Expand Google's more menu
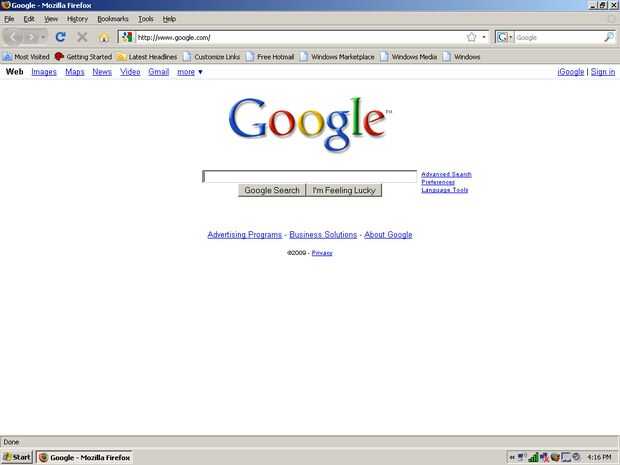Image resolution: width=620 pixels, height=465 pixels. (190, 72)
